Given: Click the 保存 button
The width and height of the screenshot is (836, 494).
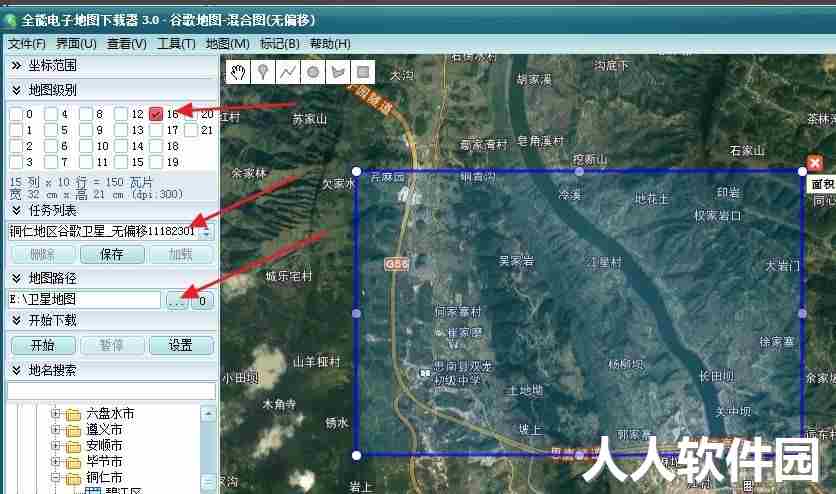Looking at the screenshot, I should 112,254.
